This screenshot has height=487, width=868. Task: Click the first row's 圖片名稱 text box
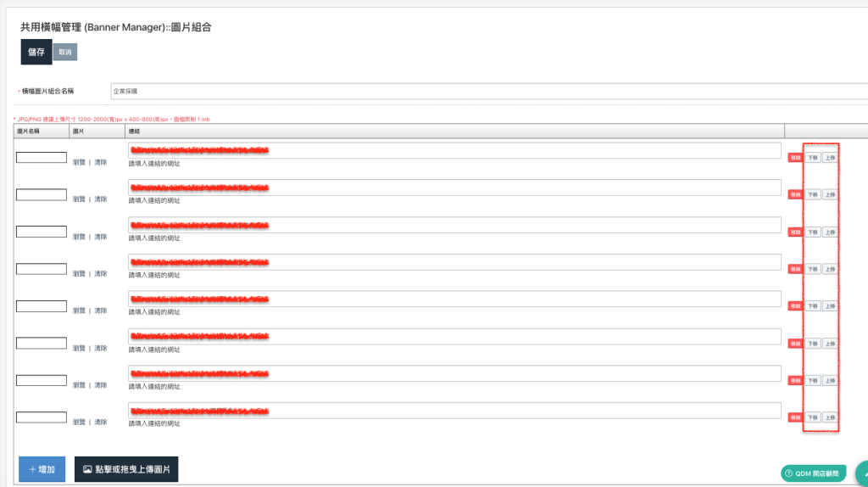pyautogui.click(x=42, y=158)
